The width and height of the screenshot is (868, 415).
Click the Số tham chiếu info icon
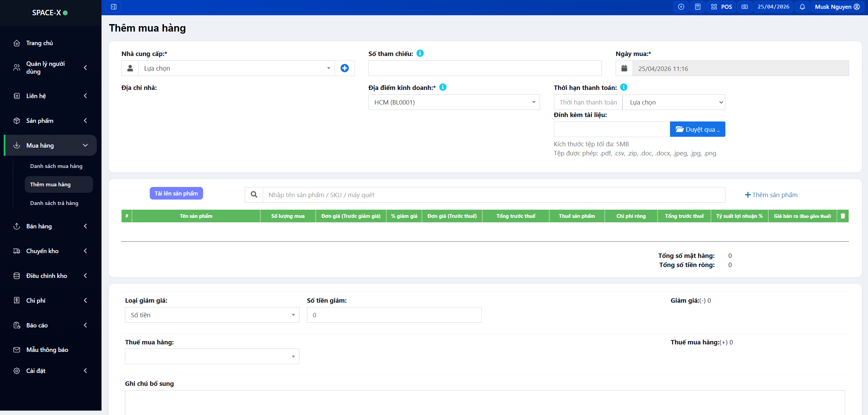tap(420, 53)
